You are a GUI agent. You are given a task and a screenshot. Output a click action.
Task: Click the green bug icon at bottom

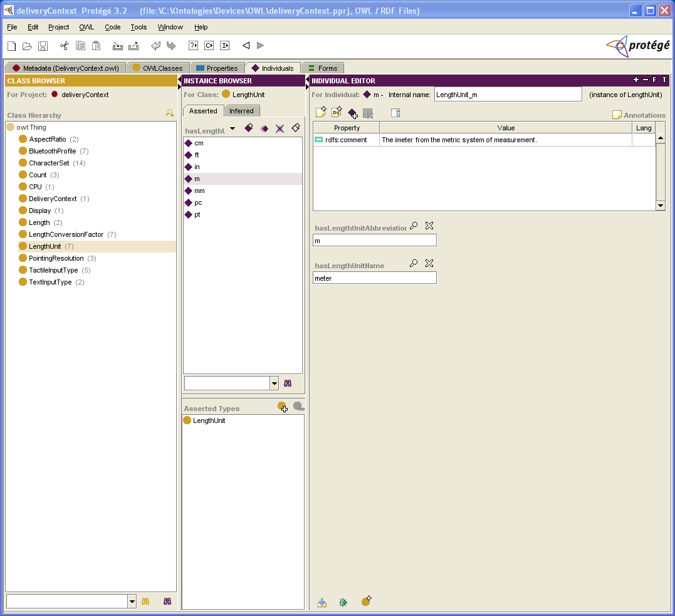point(343,602)
